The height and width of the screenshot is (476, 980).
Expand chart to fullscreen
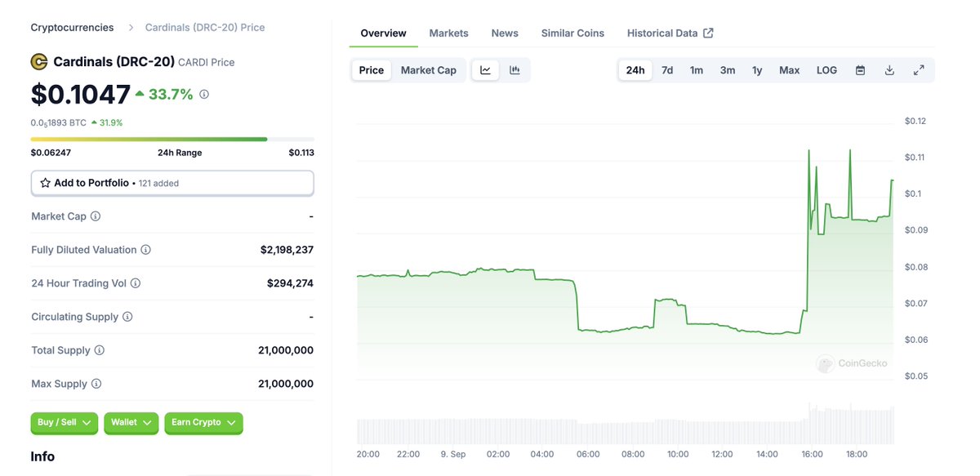(x=919, y=70)
